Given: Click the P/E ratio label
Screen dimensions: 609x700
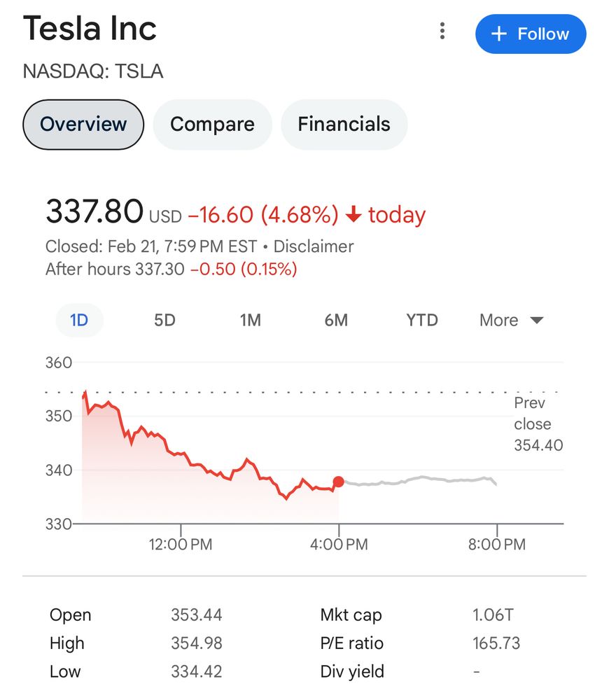Looking at the screenshot, I should (351, 643).
